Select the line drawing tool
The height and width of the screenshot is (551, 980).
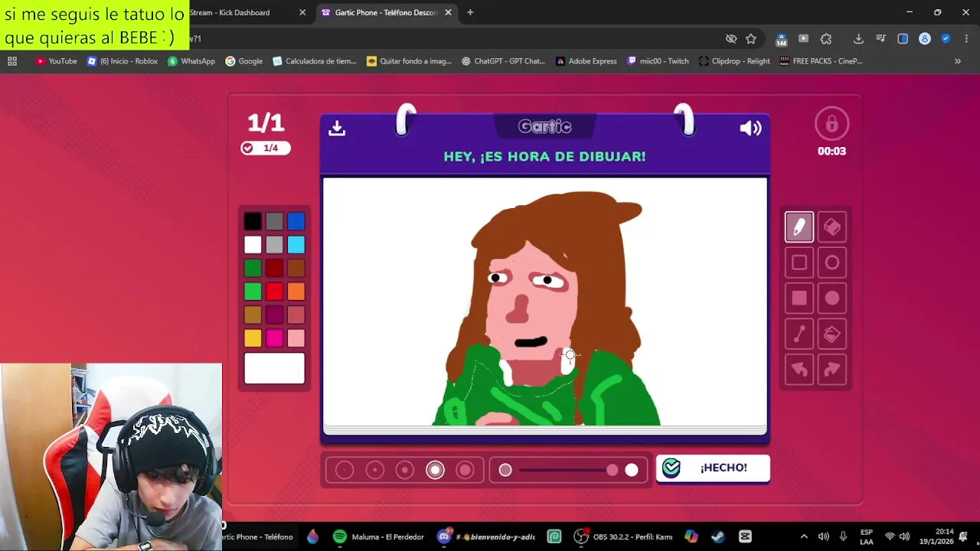click(799, 334)
